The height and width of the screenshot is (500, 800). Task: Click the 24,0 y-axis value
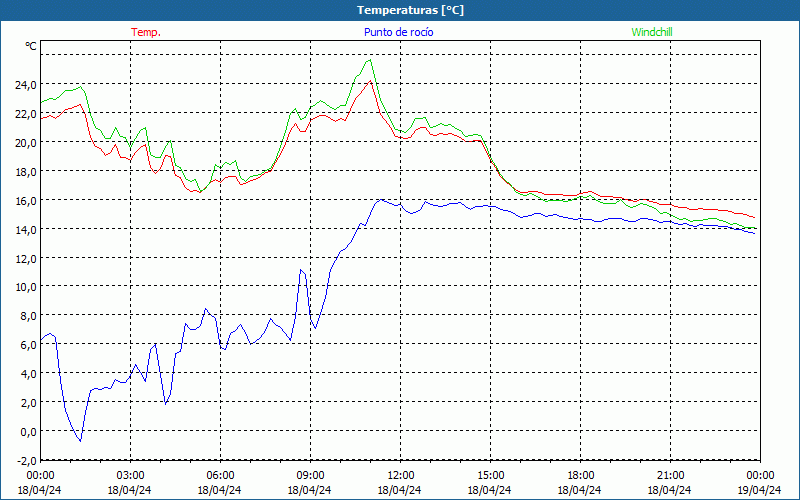[26, 84]
